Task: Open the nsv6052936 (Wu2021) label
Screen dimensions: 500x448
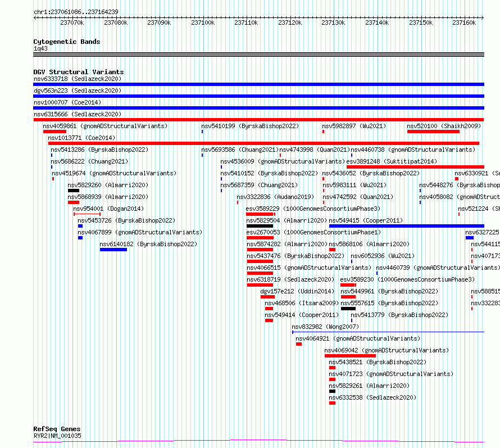Action: point(383,256)
